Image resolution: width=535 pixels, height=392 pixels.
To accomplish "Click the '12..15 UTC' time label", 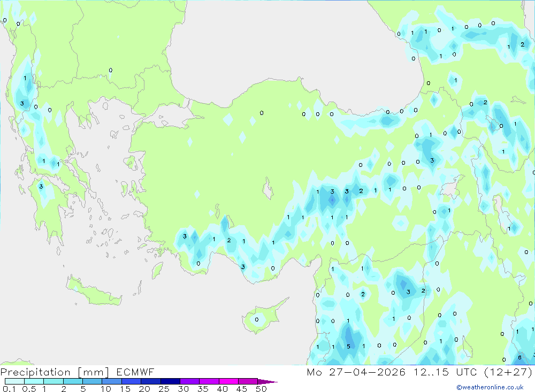I will click(x=445, y=372).
